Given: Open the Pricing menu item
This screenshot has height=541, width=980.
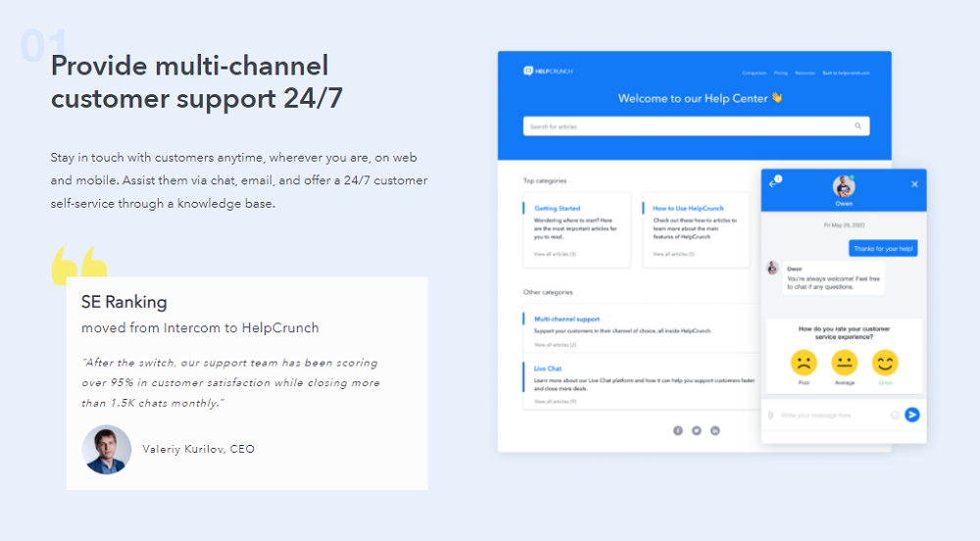Looking at the screenshot, I should pyautogui.click(x=781, y=74).
